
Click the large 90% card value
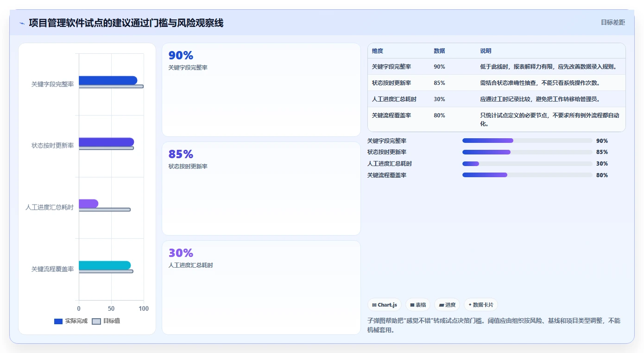coord(181,56)
